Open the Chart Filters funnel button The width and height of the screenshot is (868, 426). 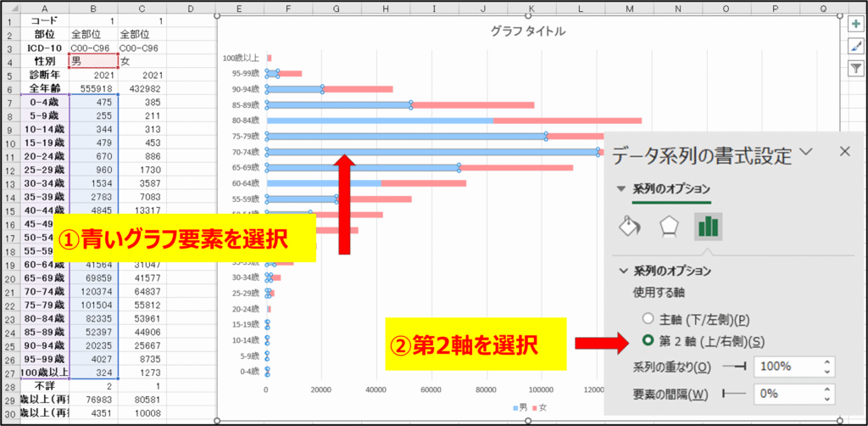pos(854,70)
